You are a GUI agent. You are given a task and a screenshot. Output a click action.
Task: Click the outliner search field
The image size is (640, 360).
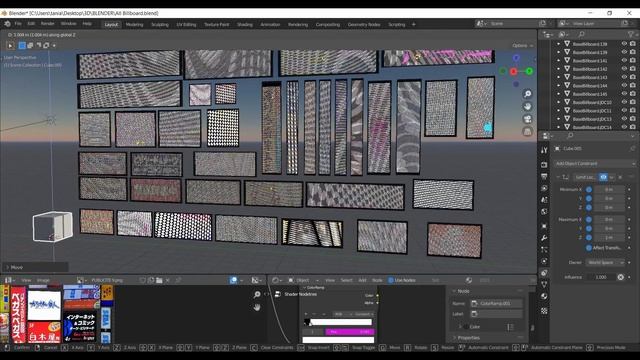(600, 35)
